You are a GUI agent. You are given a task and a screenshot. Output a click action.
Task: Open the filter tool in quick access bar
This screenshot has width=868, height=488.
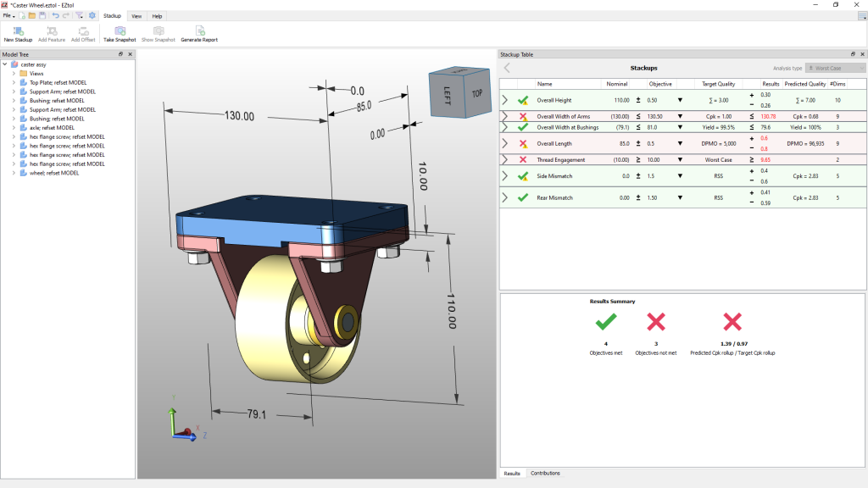(x=78, y=15)
